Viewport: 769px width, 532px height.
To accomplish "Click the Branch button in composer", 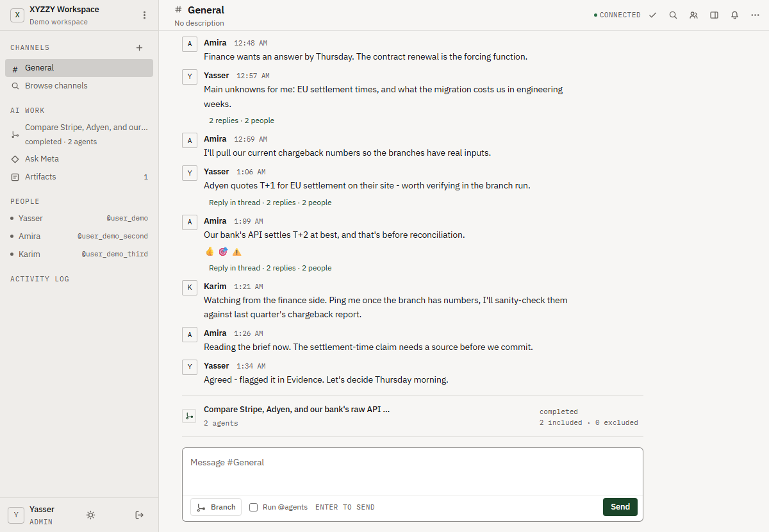I will coord(216,507).
